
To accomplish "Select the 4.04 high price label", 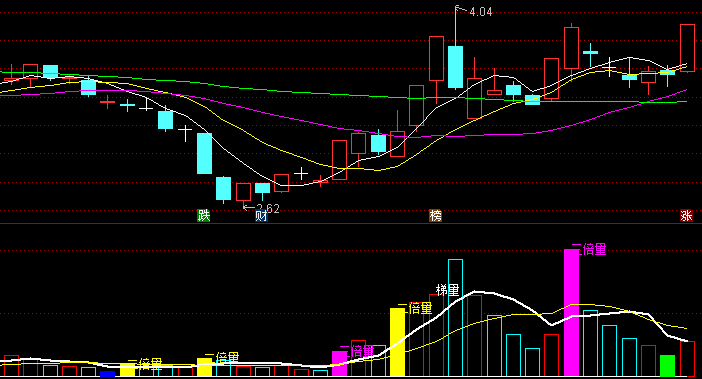I will click(480, 12).
